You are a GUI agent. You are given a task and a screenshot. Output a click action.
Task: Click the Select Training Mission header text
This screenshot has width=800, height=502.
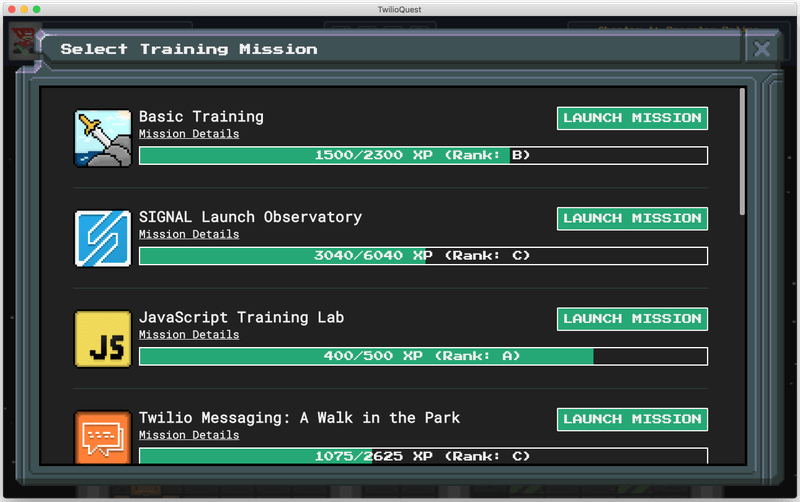coord(189,49)
